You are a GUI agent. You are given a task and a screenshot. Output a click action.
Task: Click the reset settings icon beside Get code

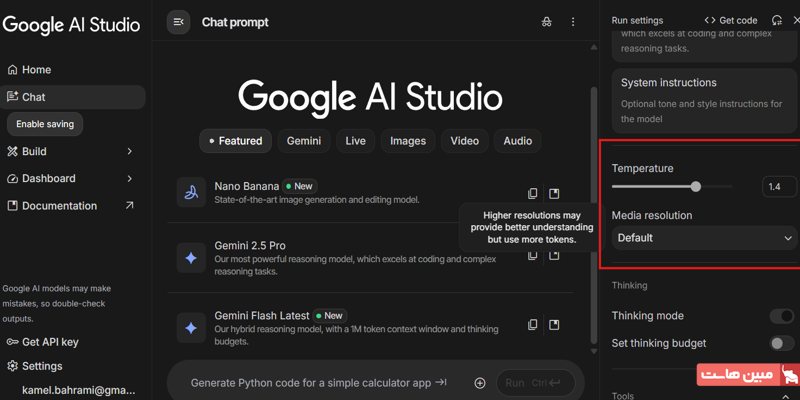[x=777, y=20]
